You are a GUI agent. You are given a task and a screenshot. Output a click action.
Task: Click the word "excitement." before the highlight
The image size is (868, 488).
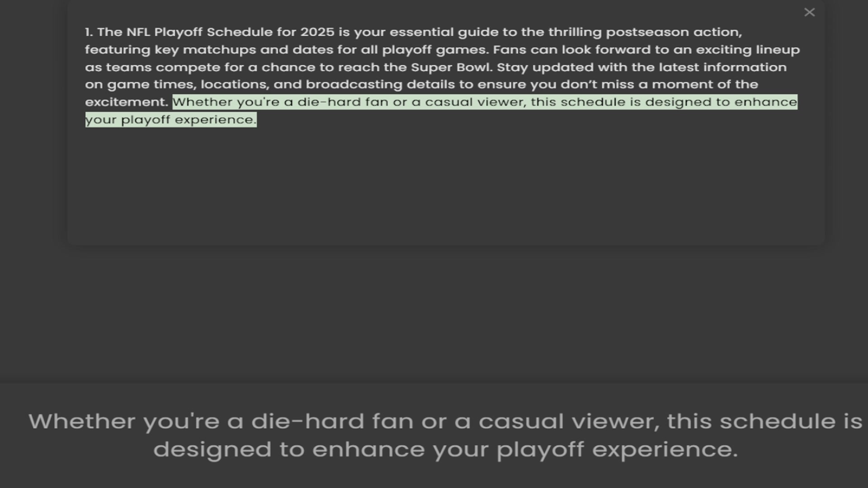(x=126, y=102)
